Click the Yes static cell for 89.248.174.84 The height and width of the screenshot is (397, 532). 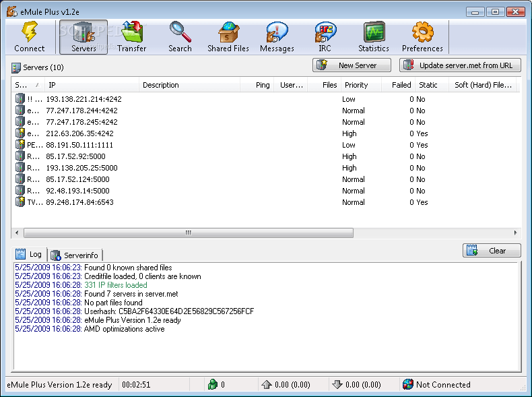(x=422, y=202)
